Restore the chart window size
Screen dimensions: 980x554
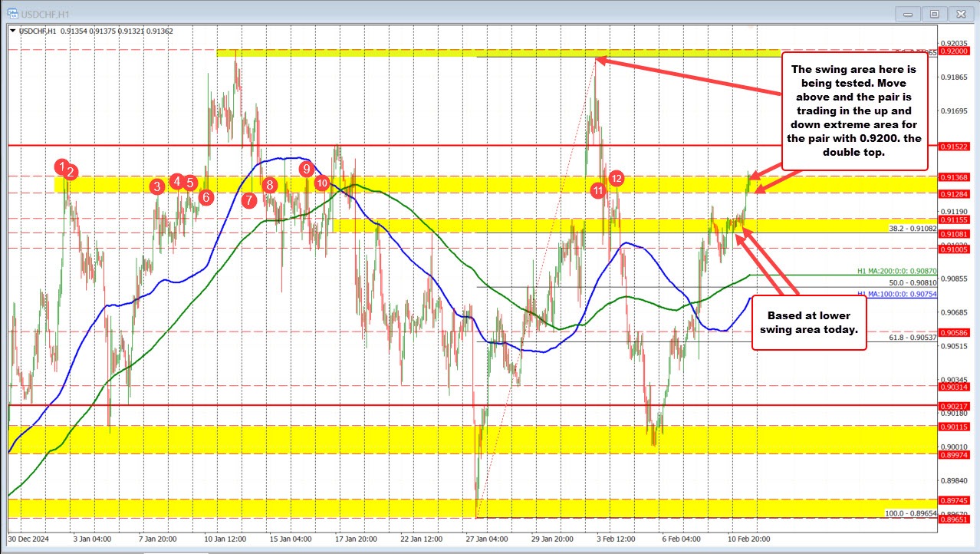[x=935, y=13]
